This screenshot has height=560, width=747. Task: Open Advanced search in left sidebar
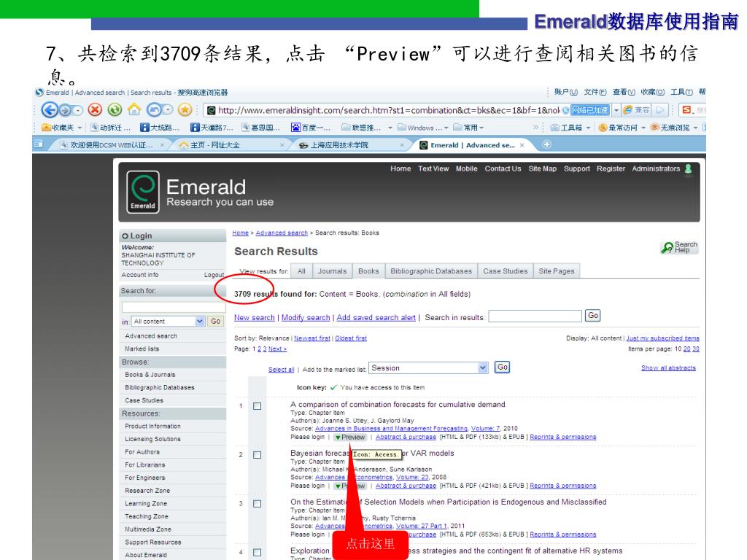151,335
